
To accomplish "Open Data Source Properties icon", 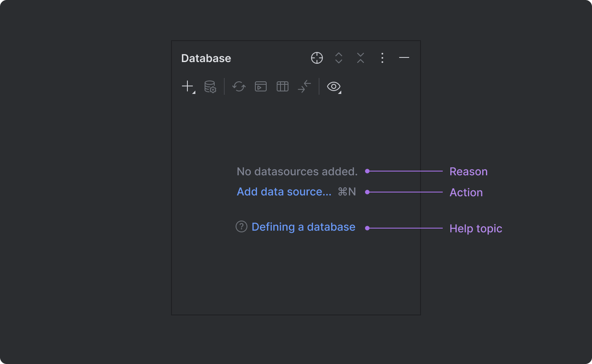I will point(210,87).
